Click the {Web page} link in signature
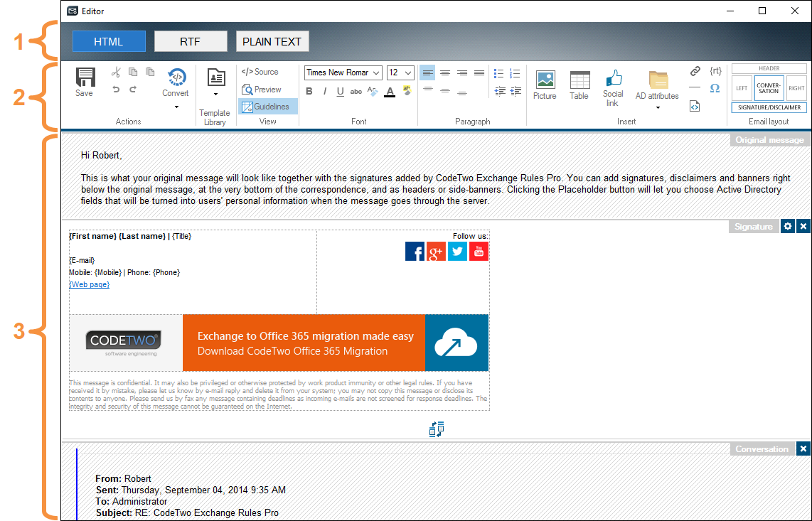This screenshot has height=521, width=812. [x=90, y=284]
